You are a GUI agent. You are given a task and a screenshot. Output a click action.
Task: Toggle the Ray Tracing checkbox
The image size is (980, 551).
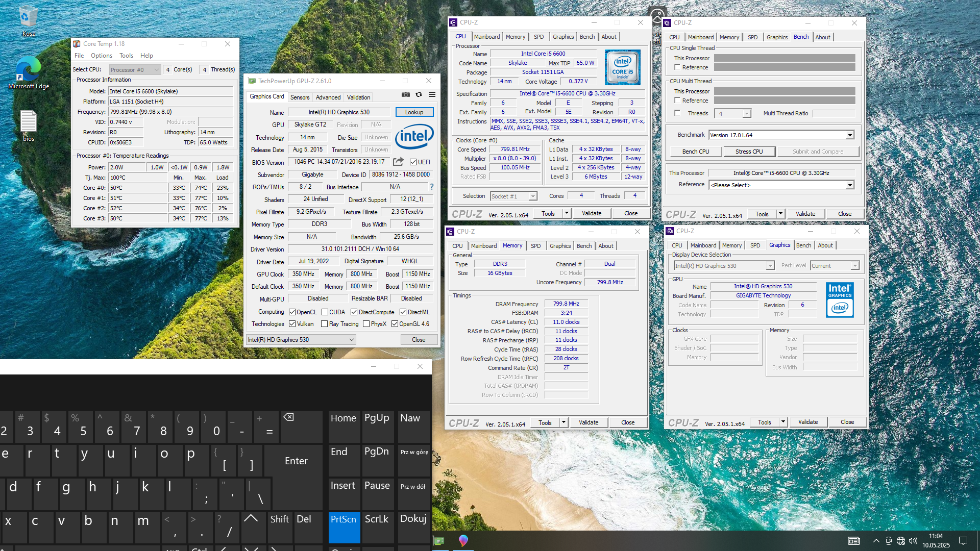324,324
